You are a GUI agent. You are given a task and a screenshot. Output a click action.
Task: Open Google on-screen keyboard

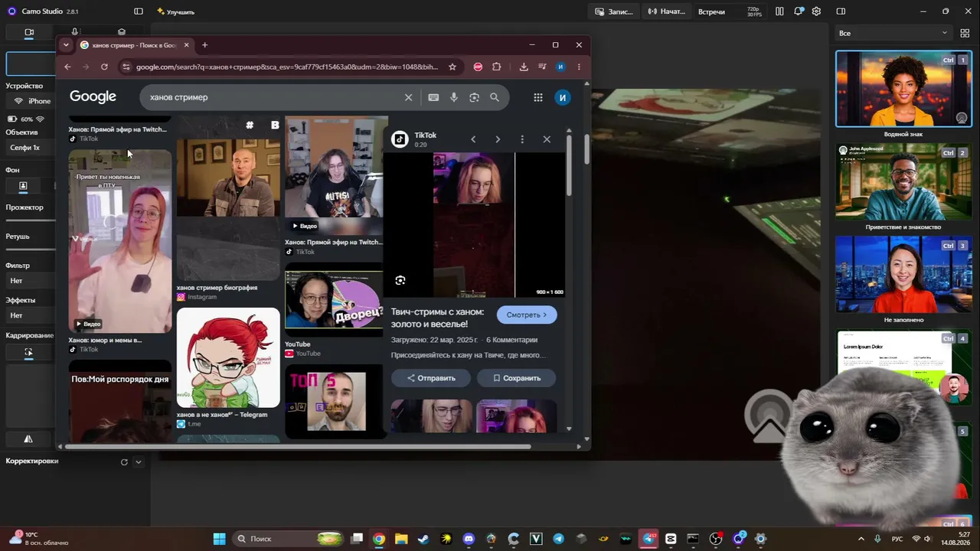coord(433,97)
